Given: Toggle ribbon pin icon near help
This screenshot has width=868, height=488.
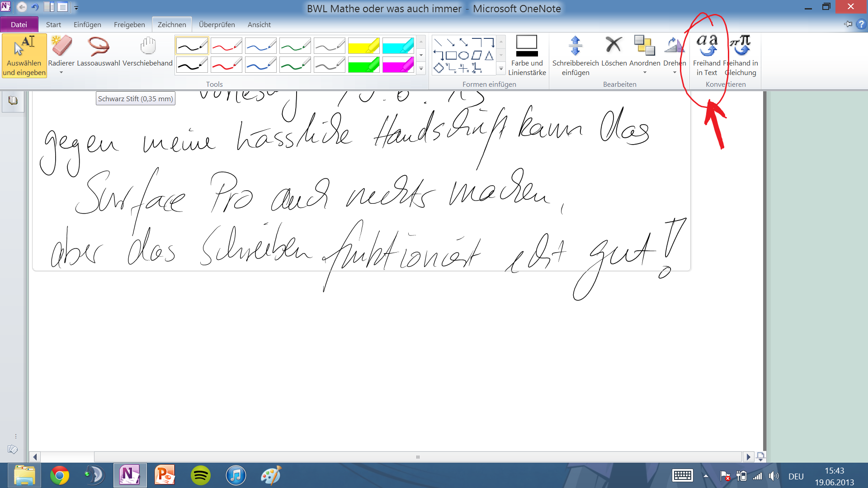Looking at the screenshot, I should tap(848, 24).
